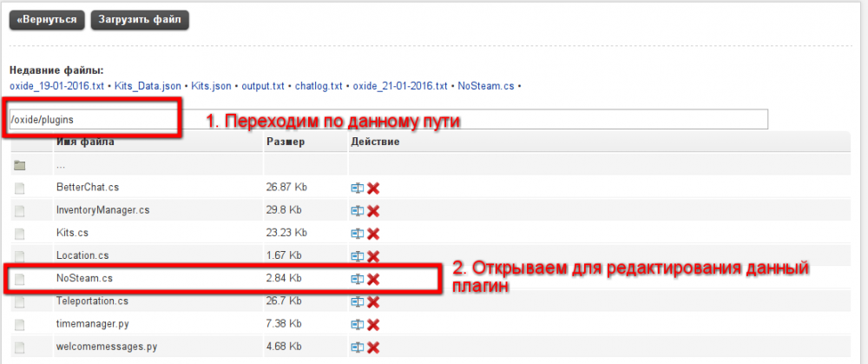Click the Имя файла column header
The width and height of the screenshot is (868, 364).
point(85,142)
